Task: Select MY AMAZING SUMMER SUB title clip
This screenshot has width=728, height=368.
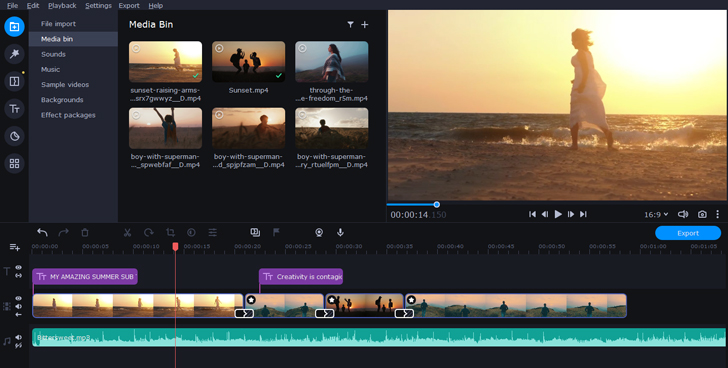Action: tap(85, 277)
